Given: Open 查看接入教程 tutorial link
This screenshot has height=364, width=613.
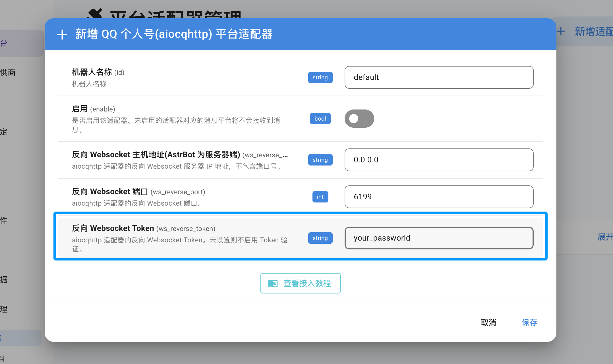Looking at the screenshot, I should pyautogui.click(x=301, y=283).
